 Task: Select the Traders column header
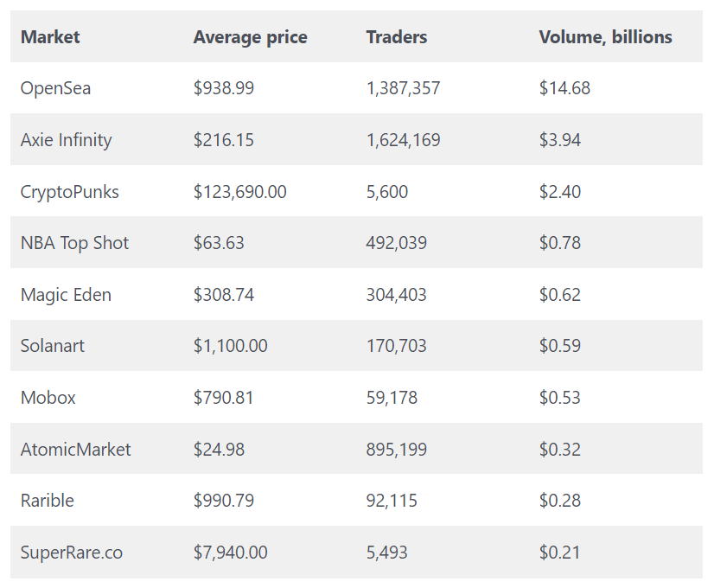tap(397, 36)
